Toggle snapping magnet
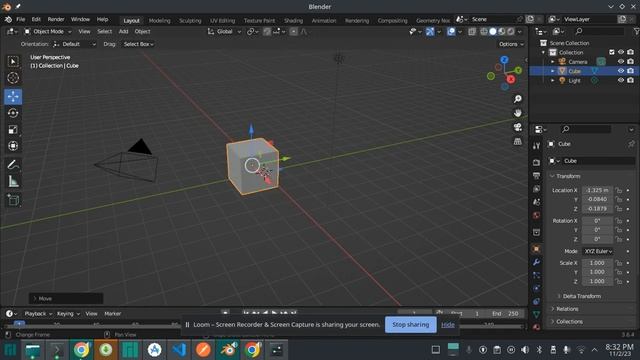The height and width of the screenshot is (360, 640). point(267,31)
